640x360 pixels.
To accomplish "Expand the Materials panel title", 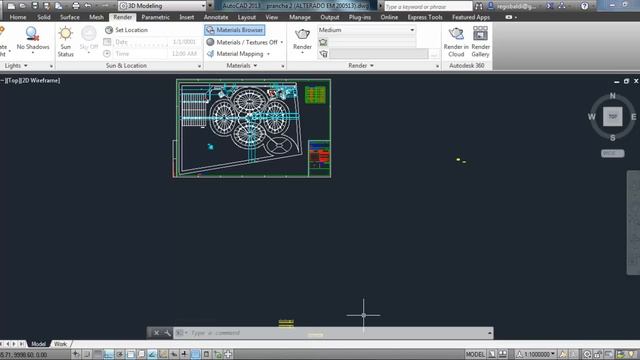I will coord(242,65).
